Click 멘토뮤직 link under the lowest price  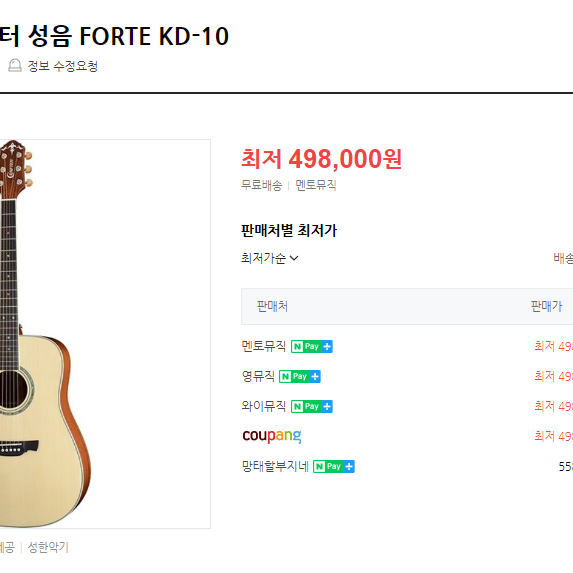pos(316,185)
